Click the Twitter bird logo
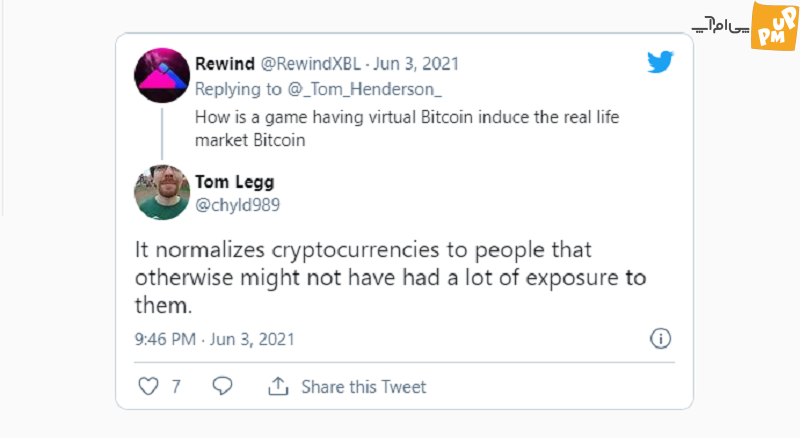 point(660,62)
